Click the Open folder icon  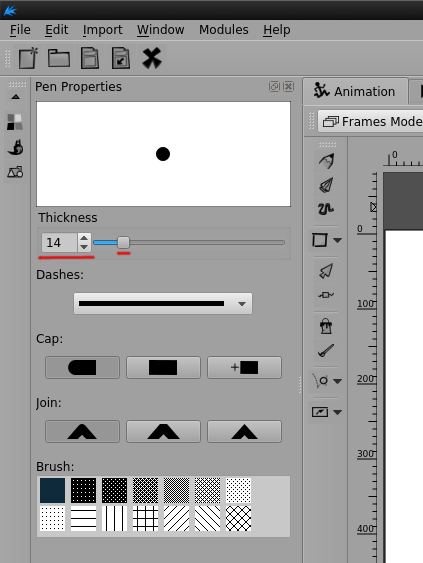(59, 58)
